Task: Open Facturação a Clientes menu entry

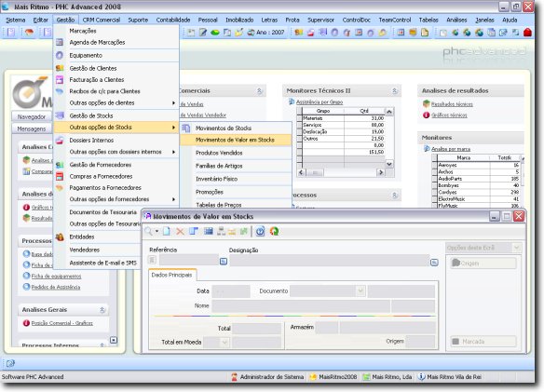Action: click(x=116, y=80)
